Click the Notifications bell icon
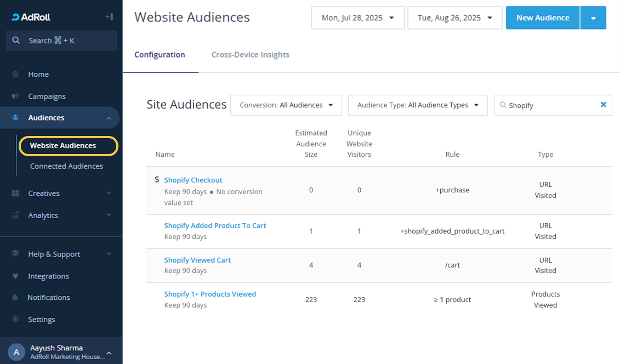Screen dimensions: 620x364 [15, 298]
